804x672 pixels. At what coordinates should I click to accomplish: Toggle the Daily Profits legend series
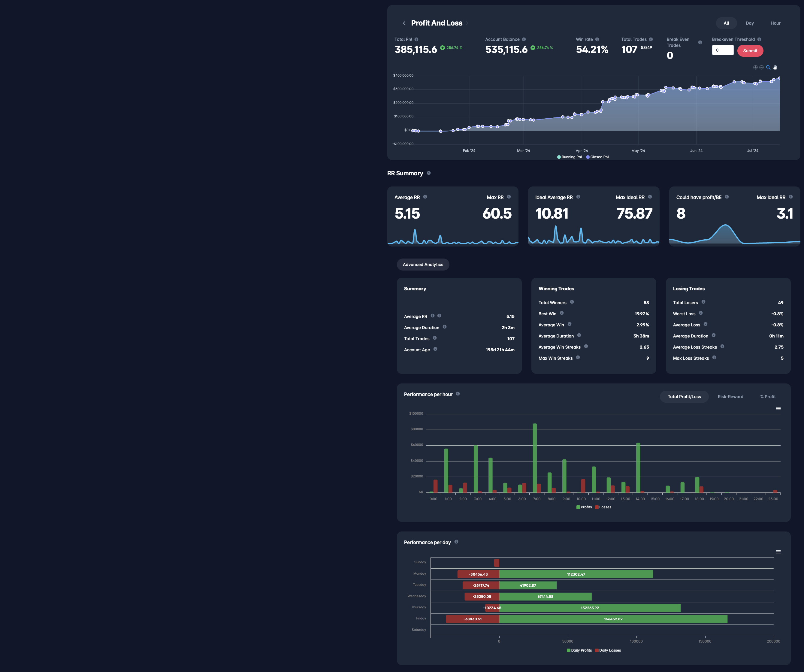coord(579,651)
